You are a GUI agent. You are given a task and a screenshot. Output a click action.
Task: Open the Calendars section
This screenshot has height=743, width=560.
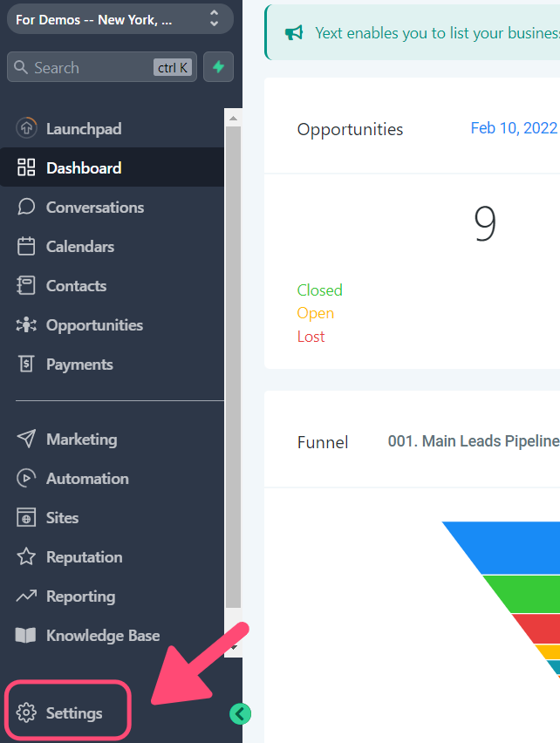112,247
